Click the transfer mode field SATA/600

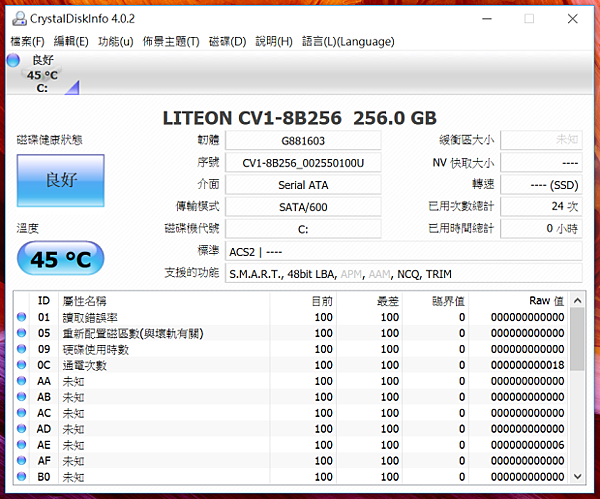[x=303, y=207]
